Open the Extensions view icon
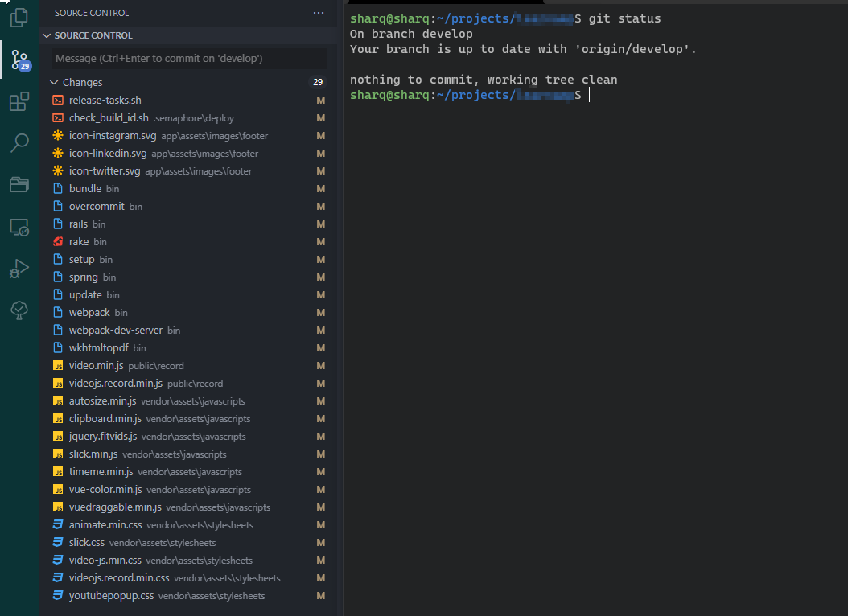The image size is (848, 616). (x=19, y=101)
